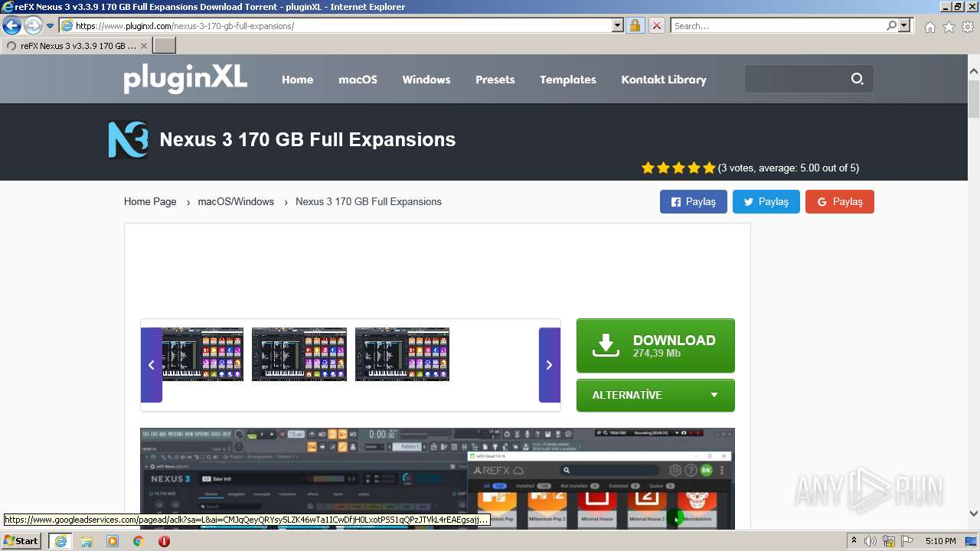The height and width of the screenshot is (551, 980).
Task: Open the Home menu item
Action: tap(297, 80)
